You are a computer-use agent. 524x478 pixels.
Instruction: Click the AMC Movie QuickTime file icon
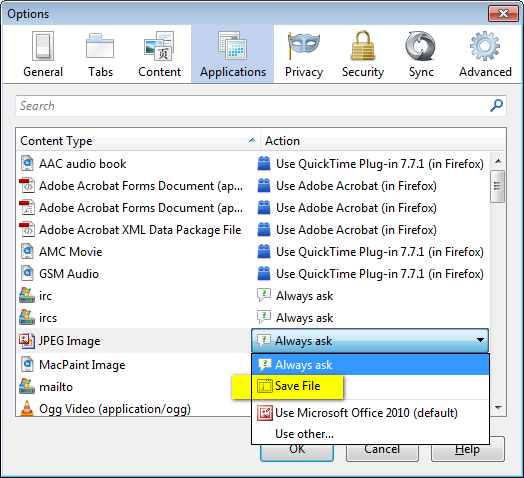click(x=27, y=252)
